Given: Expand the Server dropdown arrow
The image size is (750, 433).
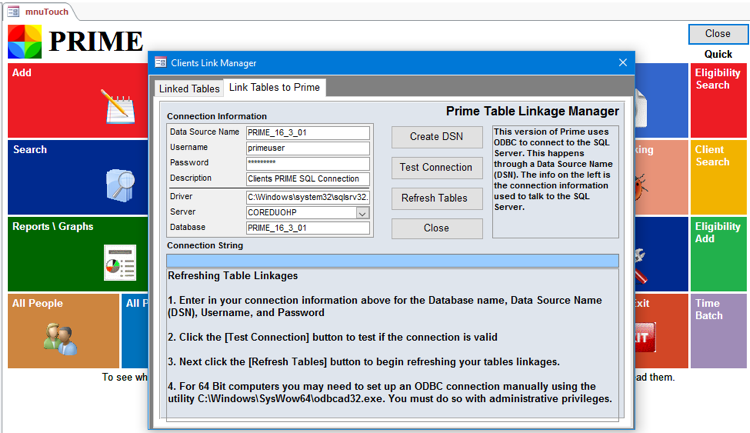Looking at the screenshot, I should coord(362,213).
